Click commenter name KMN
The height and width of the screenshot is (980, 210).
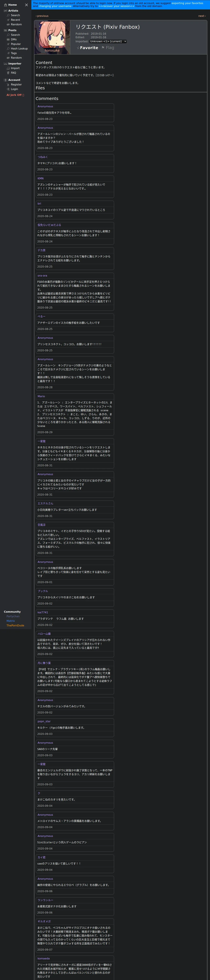(x=40, y=178)
